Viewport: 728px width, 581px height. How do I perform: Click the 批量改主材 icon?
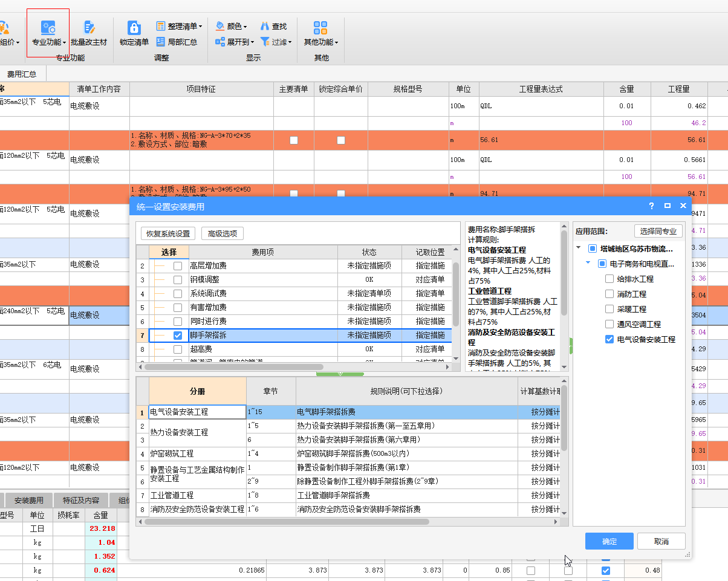(x=89, y=27)
